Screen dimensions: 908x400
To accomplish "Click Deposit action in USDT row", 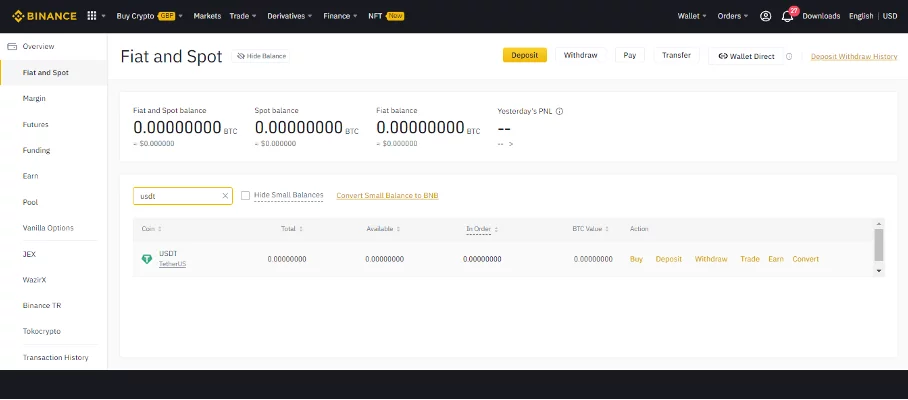I will (669, 259).
